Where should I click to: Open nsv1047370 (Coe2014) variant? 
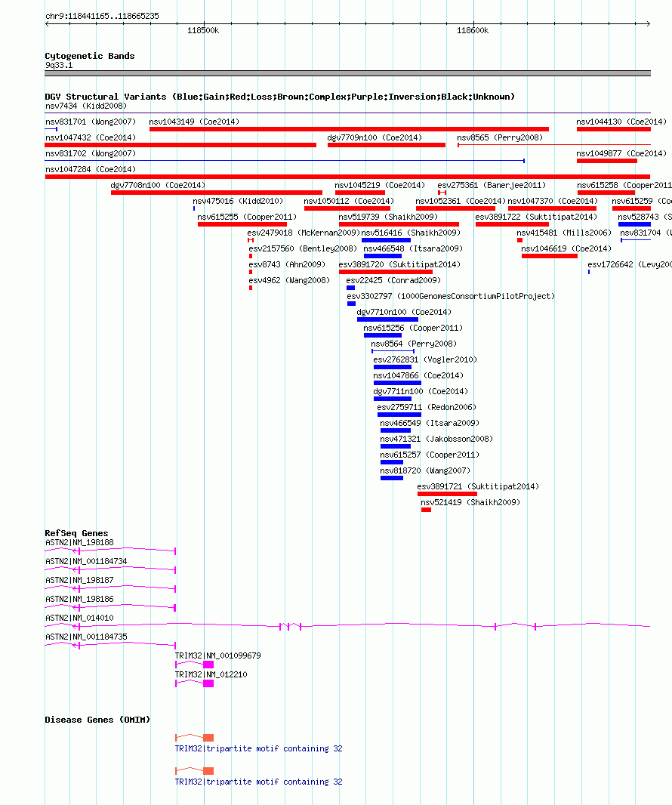click(553, 201)
